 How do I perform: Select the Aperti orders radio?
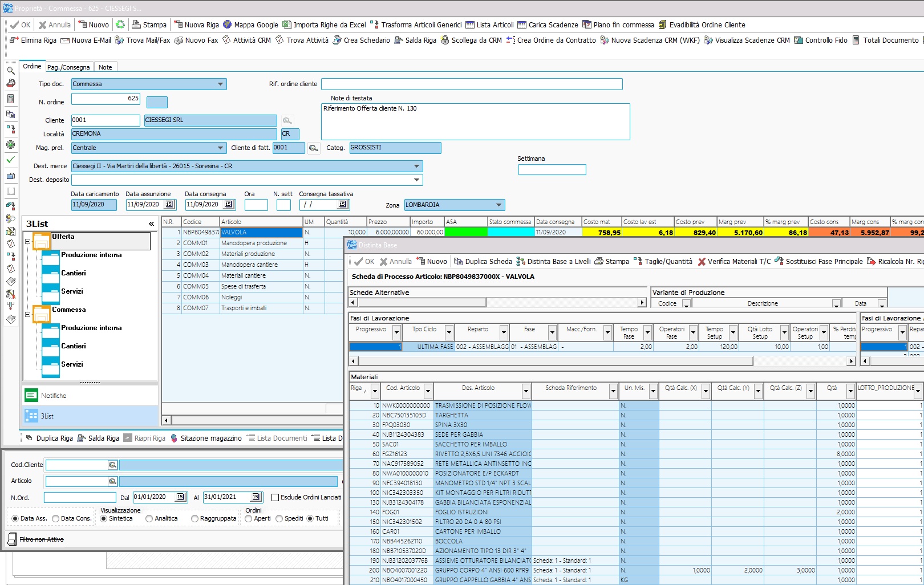[x=248, y=518]
